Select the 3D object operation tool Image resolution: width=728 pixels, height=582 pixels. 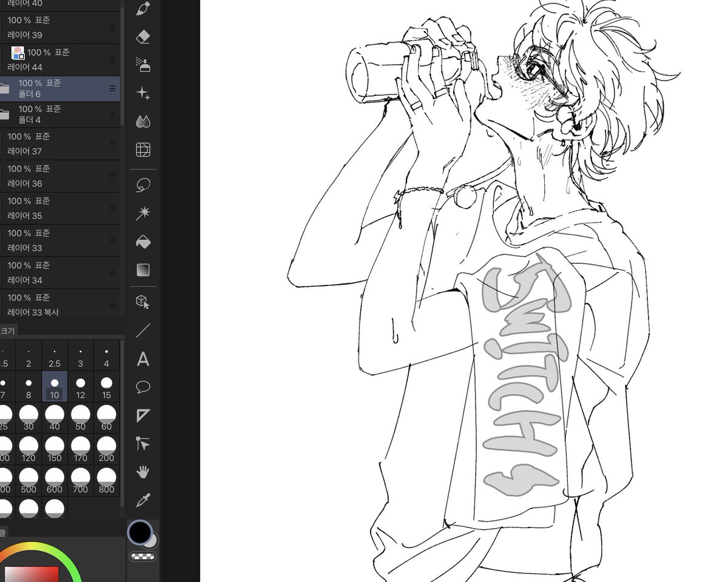(143, 301)
